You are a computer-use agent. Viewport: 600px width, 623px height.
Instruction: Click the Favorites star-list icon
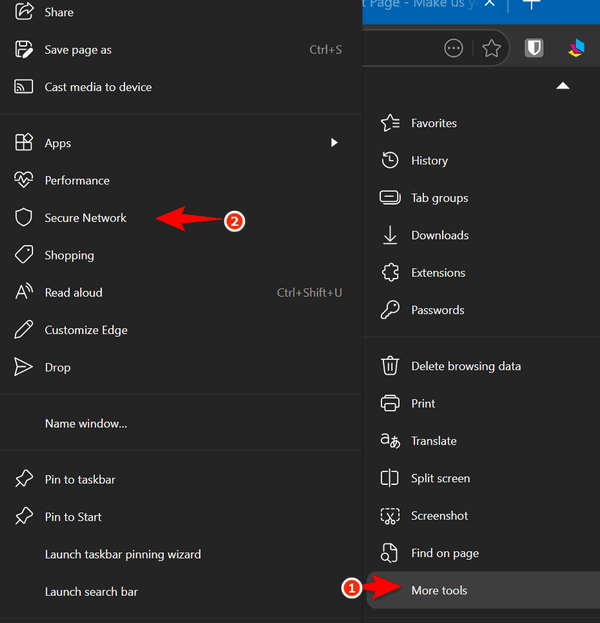(390, 123)
